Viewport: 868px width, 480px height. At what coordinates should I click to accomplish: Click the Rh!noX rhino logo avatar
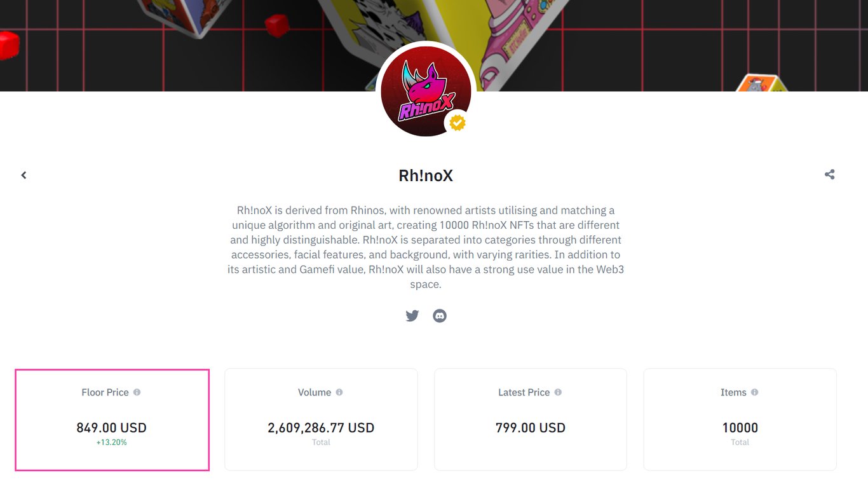tap(426, 91)
